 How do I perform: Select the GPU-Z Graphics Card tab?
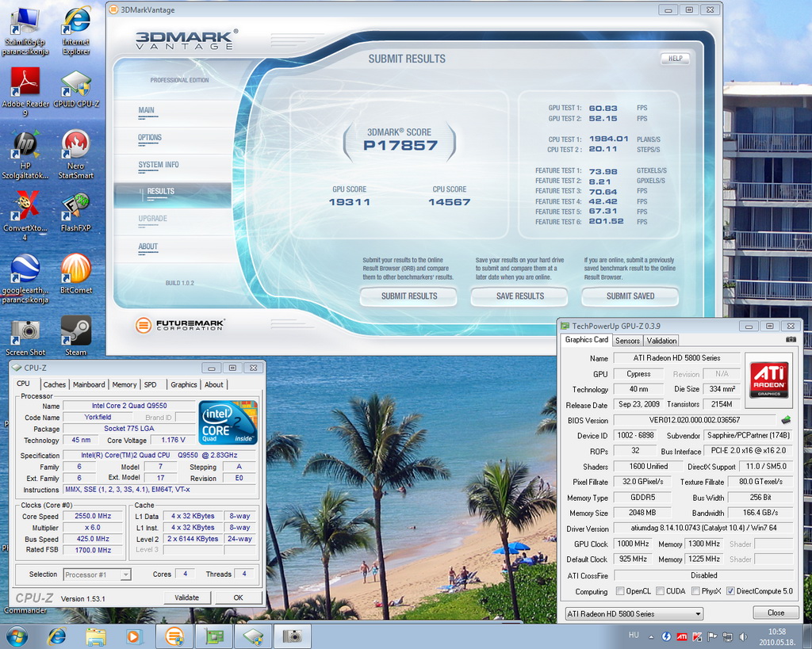(586, 339)
